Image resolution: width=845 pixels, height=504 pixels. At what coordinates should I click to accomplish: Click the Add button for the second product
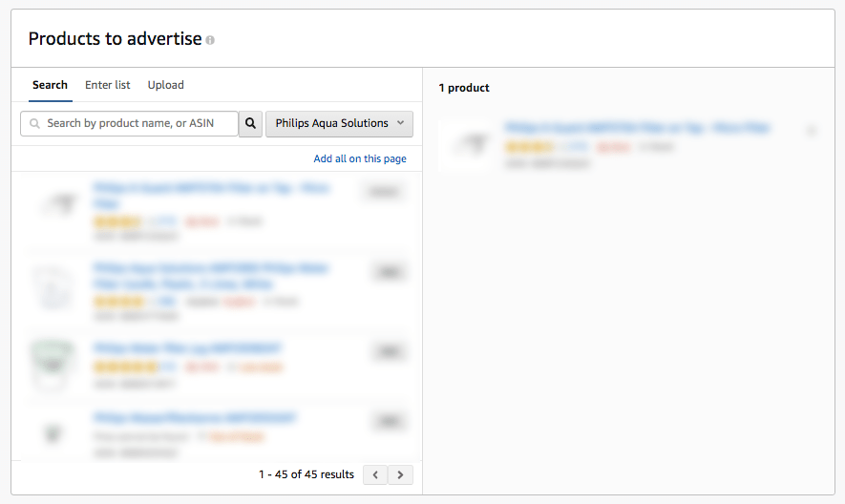390,272
